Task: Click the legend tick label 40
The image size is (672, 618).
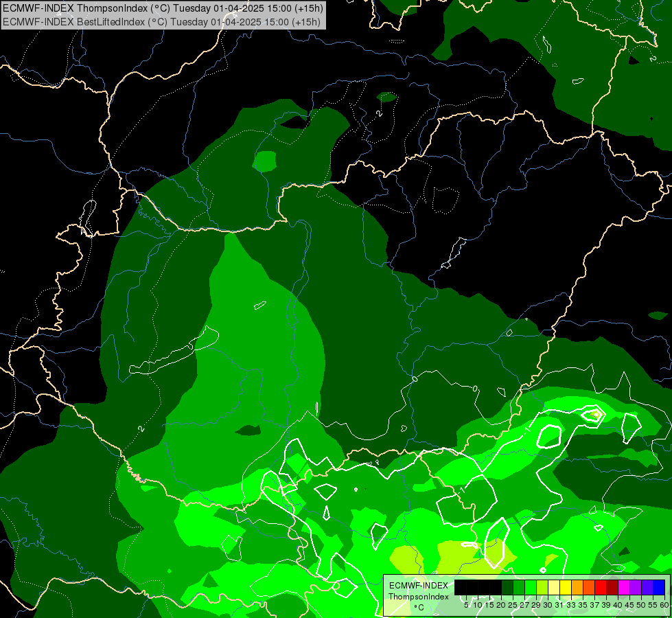Action: point(618,605)
